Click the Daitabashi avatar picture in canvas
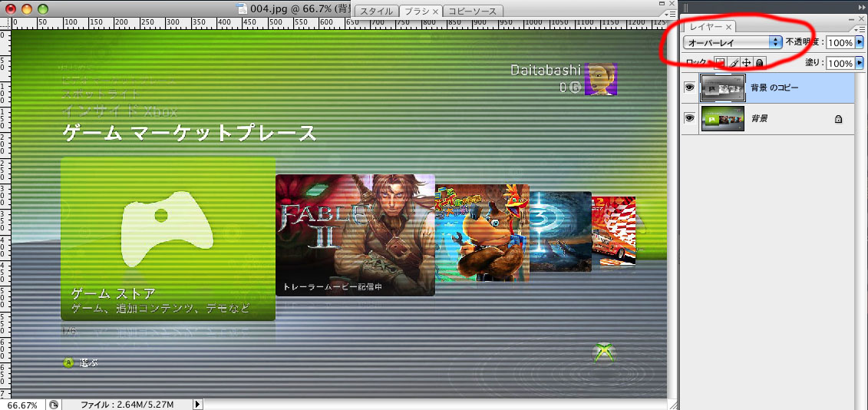The height and width of the screenshot is (410, 868). pyautogui.click(x=601, y=79)
